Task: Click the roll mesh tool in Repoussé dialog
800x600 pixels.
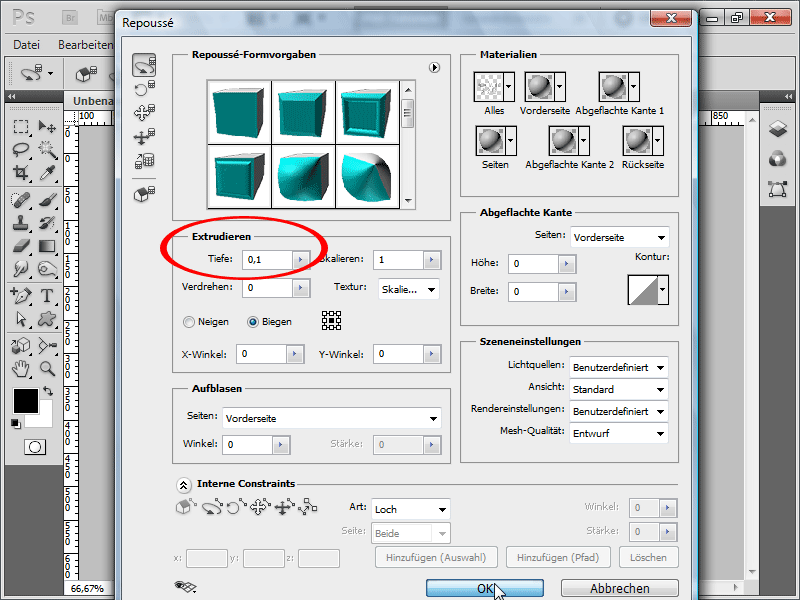Action: pyautogui.click(x=144, y=89)
